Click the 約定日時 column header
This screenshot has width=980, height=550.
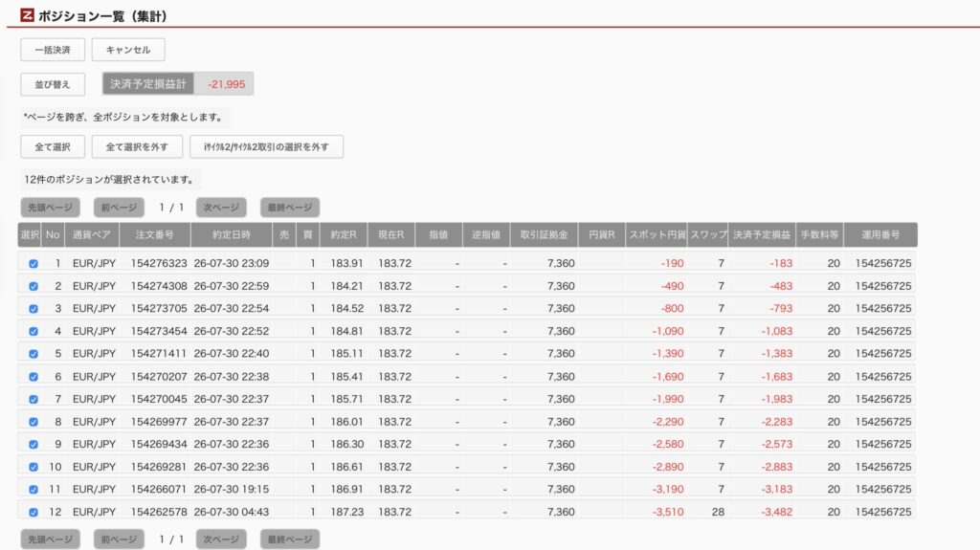pos(232,235)
